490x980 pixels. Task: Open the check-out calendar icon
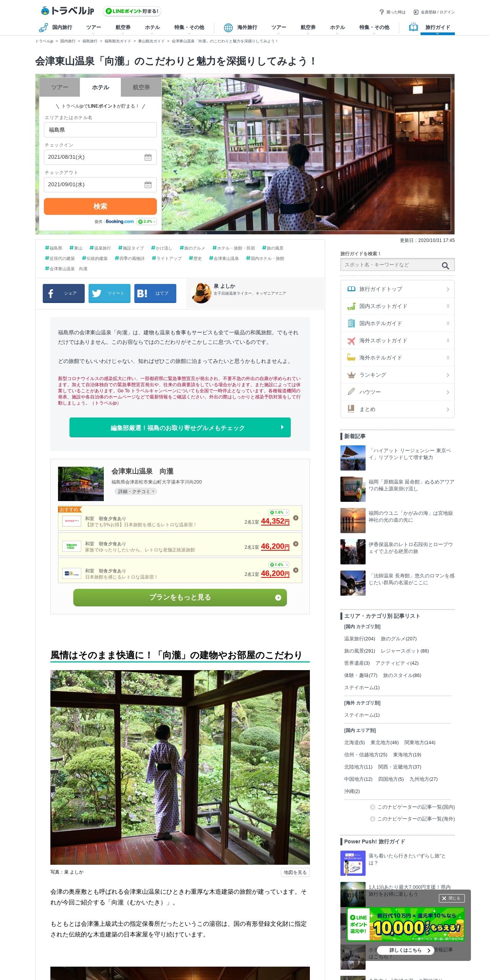point(148,185)
